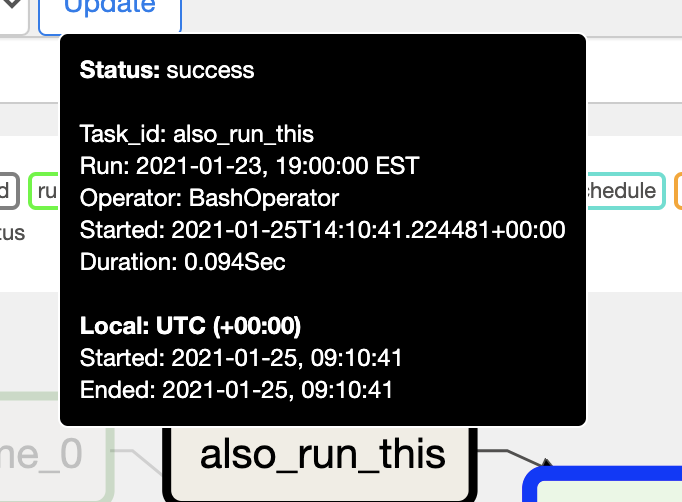Click the Run date line in tooltip
This screenshot has width=682, height=502.
click(250, 166)
